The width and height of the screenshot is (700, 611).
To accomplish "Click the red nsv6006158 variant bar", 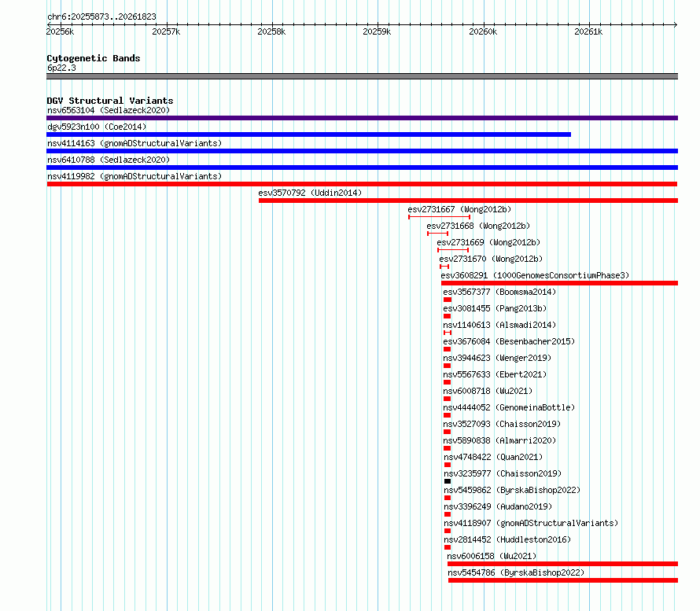I will click(562, 564).
